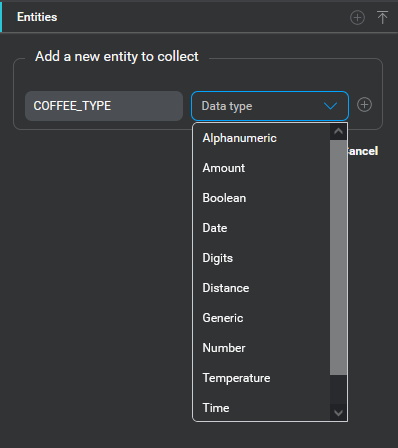Image resolution: width=398 pixels, height=448 pixels.
Task: Open the Data type dropdown
Action: click(270, 106)
